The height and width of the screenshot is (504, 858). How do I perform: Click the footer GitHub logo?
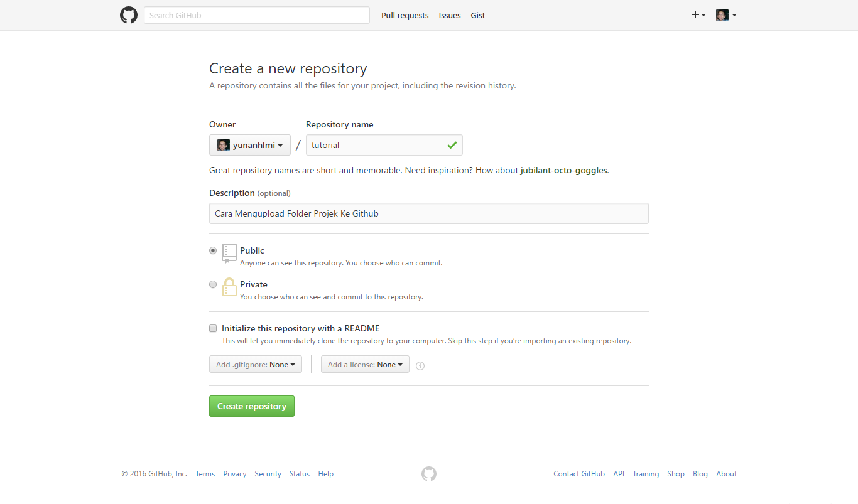(429, 474)
